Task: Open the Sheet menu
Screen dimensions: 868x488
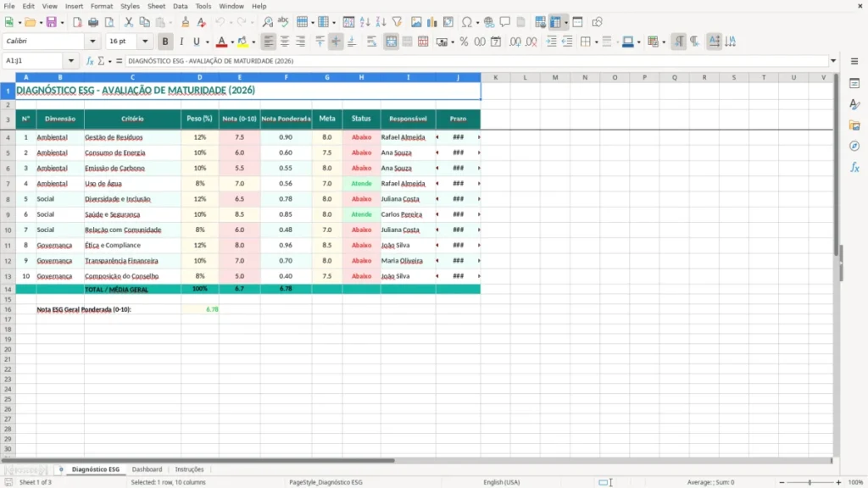Action: point(156,6)
